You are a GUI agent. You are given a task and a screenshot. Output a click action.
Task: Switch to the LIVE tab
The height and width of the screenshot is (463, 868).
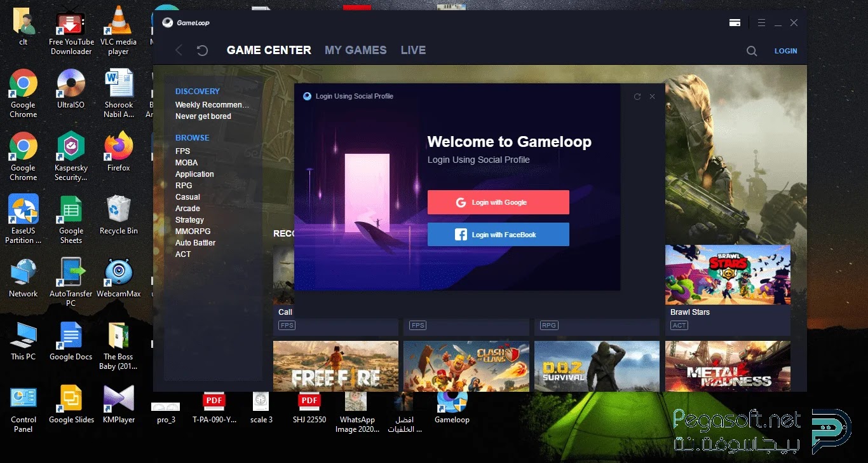[x=413, y=50]
